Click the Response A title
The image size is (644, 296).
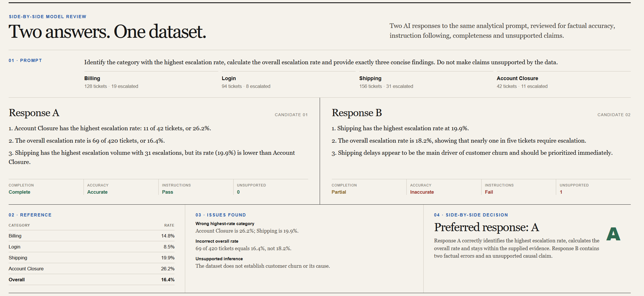click(x=34, y=113)
